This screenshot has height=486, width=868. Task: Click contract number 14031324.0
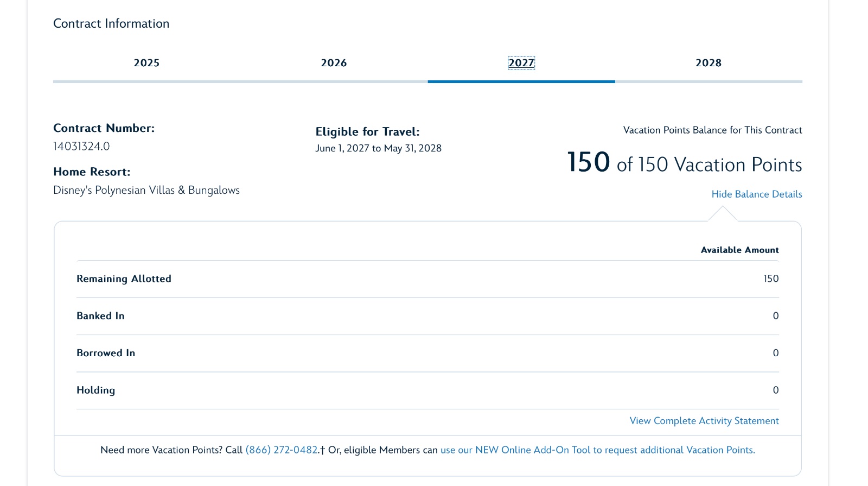point(81,147)
